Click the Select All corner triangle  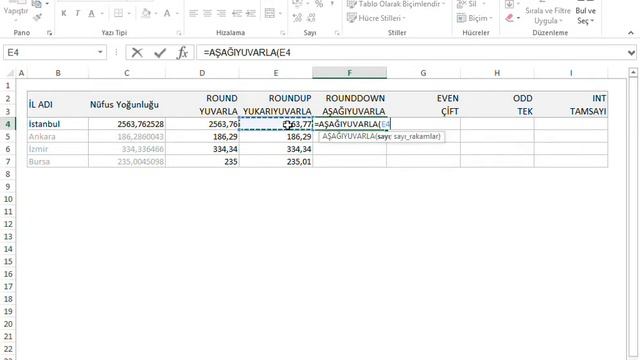(x=10, y=73)
